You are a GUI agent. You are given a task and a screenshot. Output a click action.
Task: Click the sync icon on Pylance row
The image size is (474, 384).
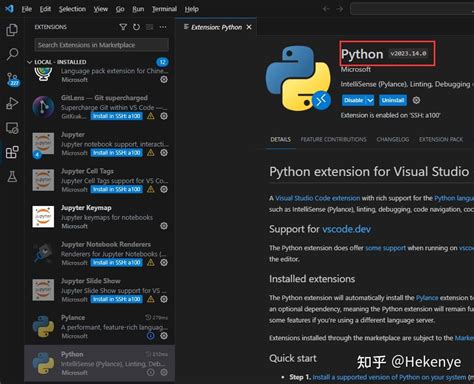pyautogui.click(x=151, y=336)
